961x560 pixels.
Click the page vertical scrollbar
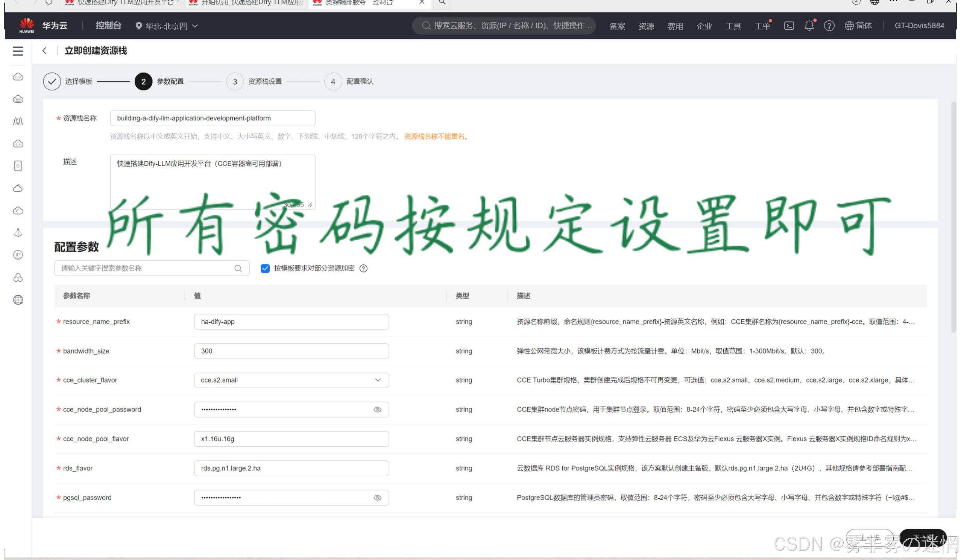tap(953, 217)
